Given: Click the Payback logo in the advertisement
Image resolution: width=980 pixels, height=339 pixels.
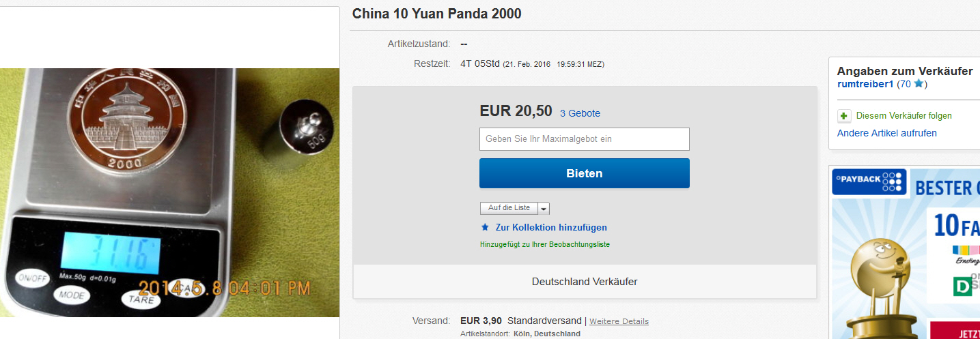Looking at the screenshot, I should tap(869, 182).
